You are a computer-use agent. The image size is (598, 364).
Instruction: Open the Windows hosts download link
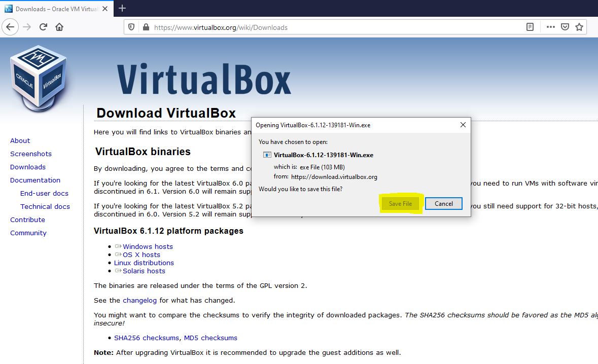coord(148,246)
